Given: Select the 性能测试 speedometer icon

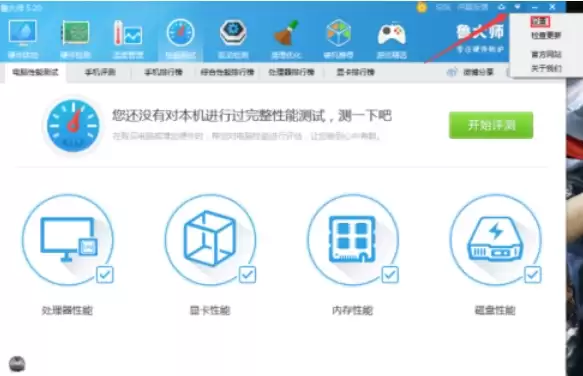Looking at the screenshot, I should 180,33.
